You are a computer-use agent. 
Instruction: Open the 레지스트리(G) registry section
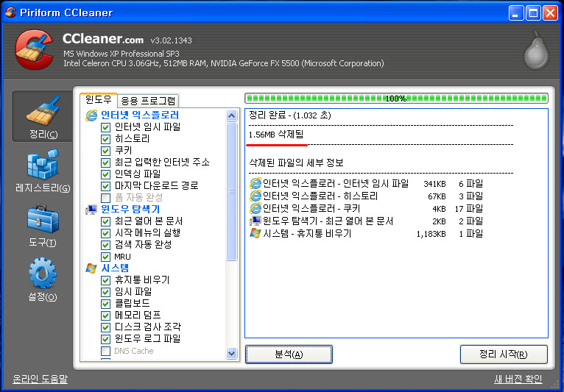43,171
